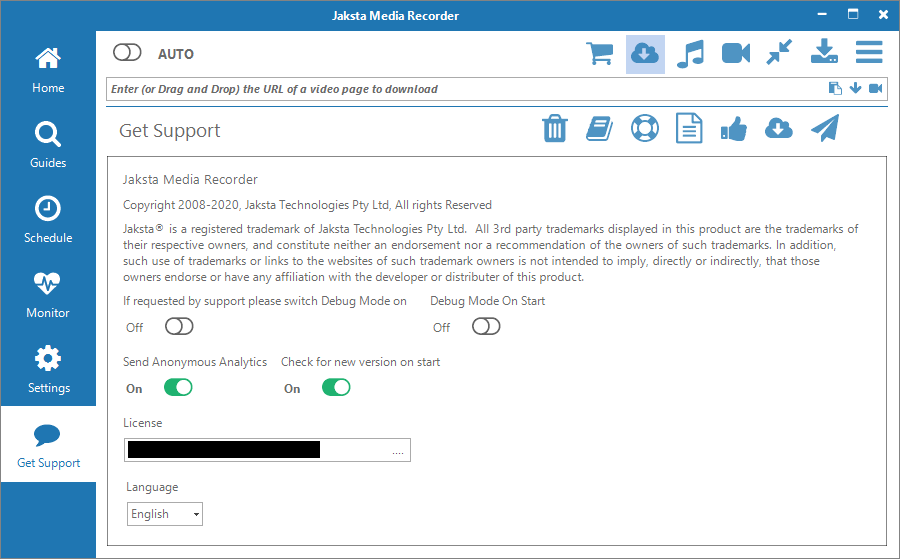900x559 pixels.
Task: Select the cloud download mode icon
Action: [645, 54]
